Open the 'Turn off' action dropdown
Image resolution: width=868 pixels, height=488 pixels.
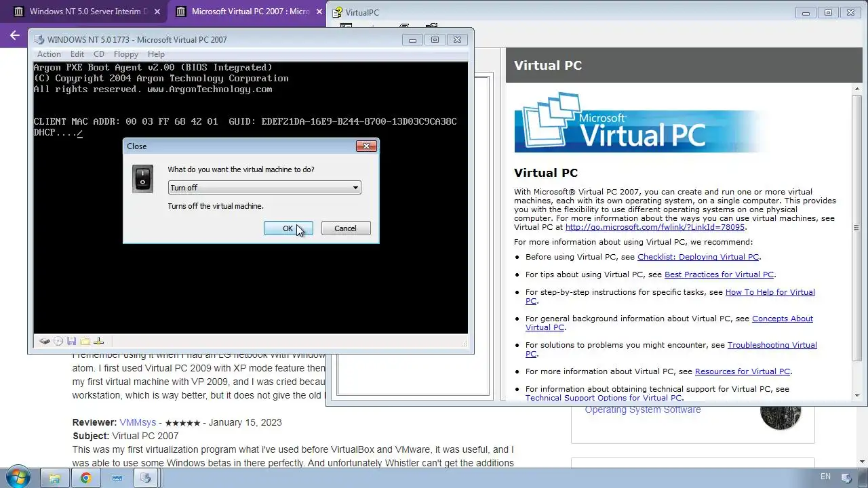pyautogui.click(x=264, y=188)
